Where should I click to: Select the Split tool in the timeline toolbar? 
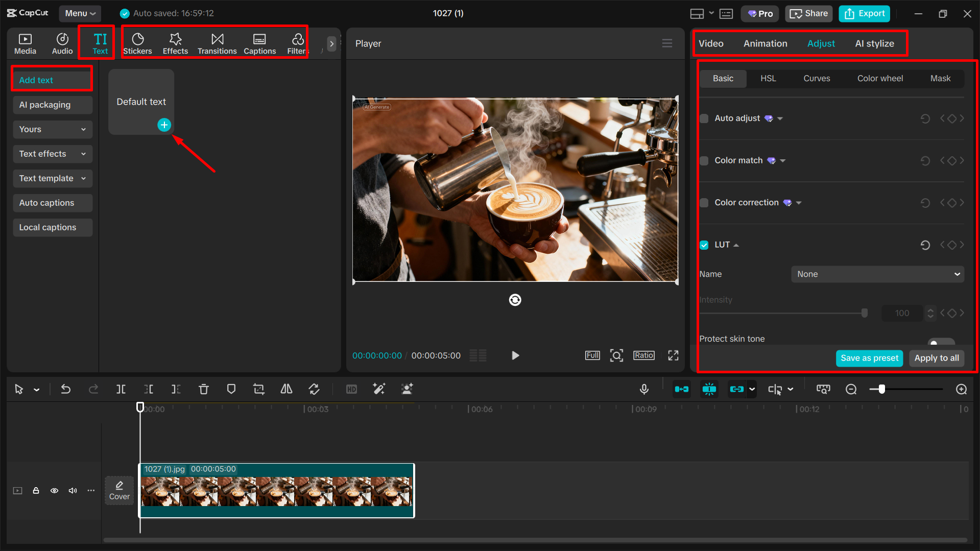[x=121, y=389]
